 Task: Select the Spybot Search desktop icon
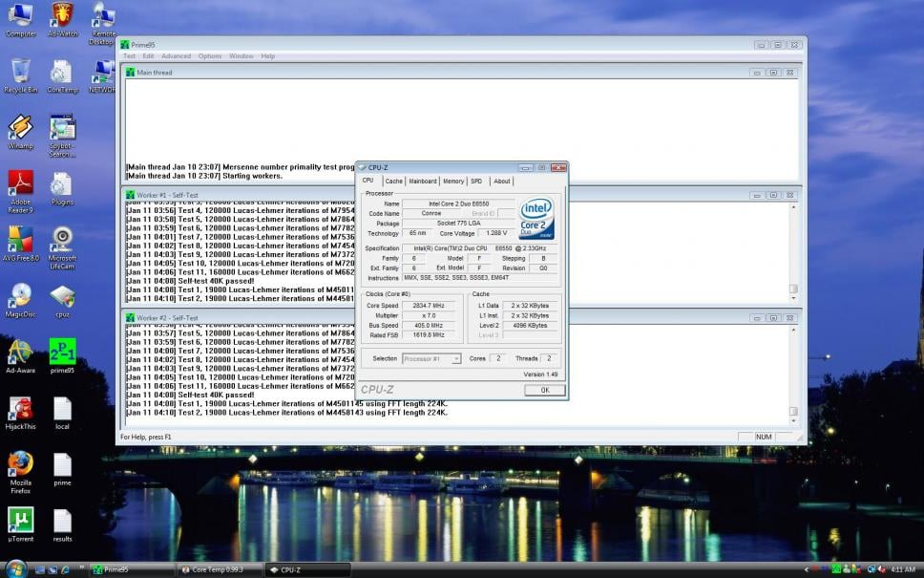tap(62, 136)
